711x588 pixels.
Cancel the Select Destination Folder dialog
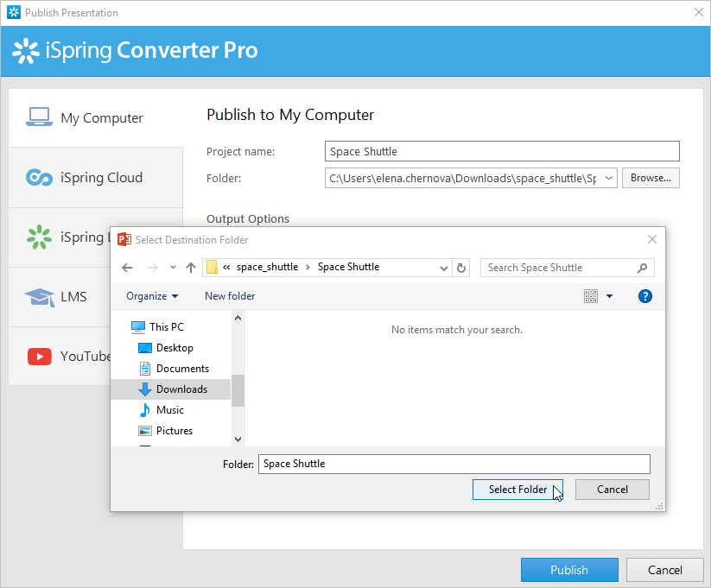613,490
